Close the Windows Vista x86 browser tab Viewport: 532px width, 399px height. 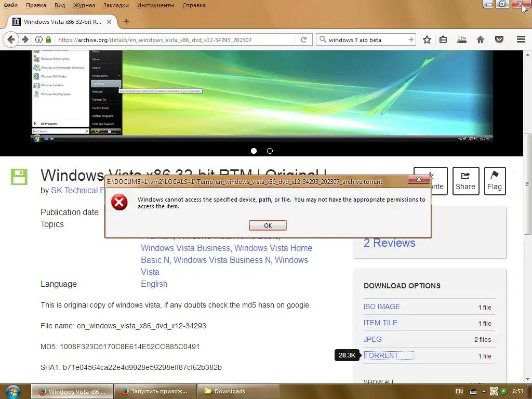coord(109,22)
